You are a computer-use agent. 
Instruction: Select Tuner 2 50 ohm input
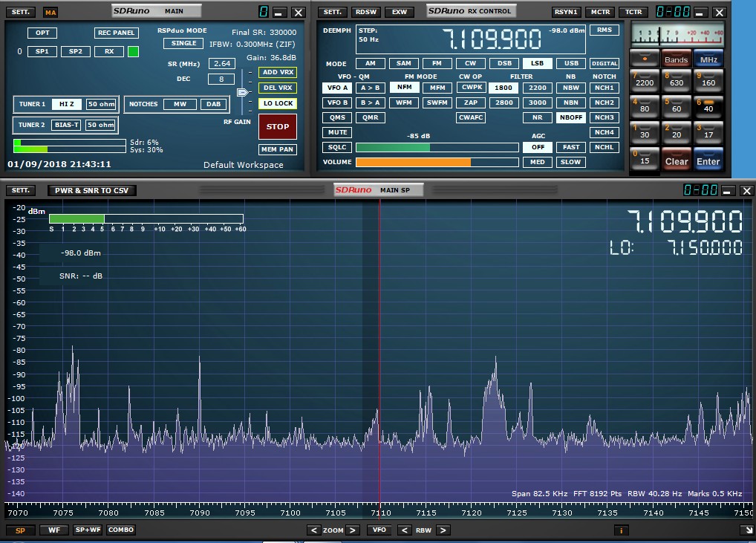(100, 125)
